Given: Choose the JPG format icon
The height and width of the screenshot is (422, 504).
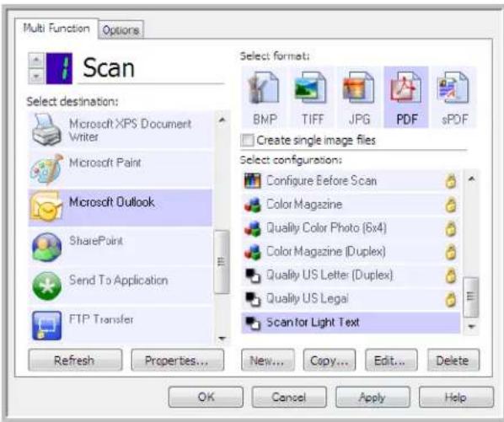Looking at the screenshot, I should click(359, 88).
